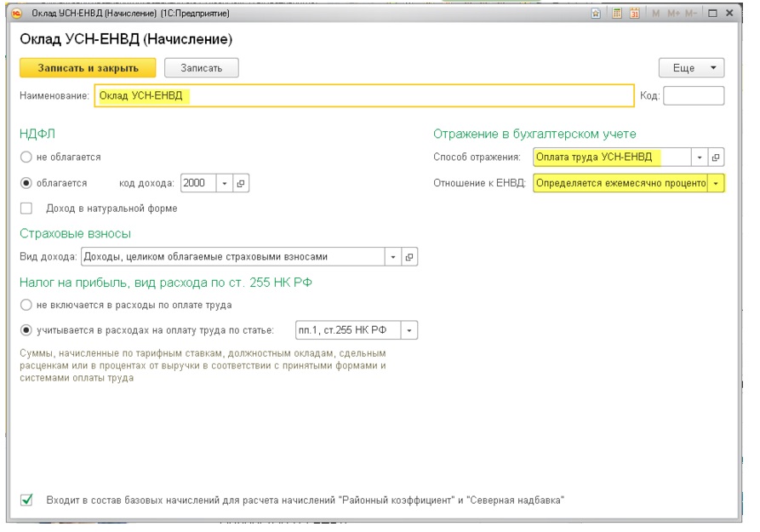
Task: Open the calendar icon in title bar
Action: point(634,13)
